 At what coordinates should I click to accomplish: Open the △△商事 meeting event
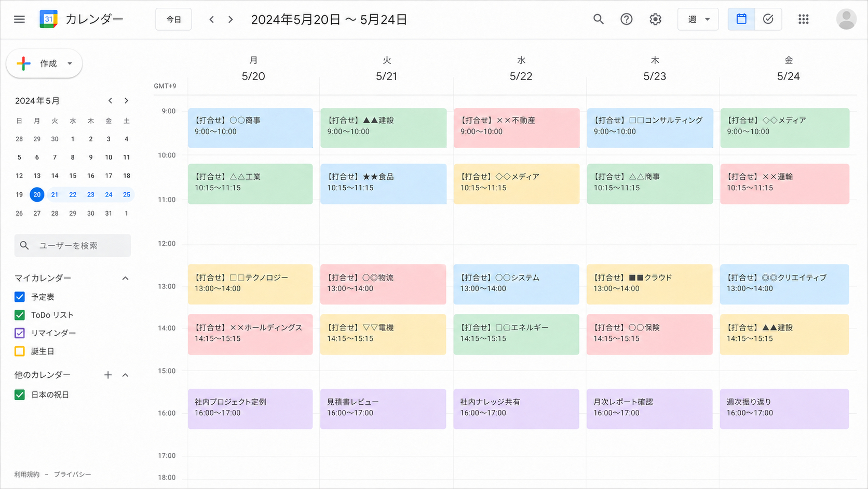650,184
